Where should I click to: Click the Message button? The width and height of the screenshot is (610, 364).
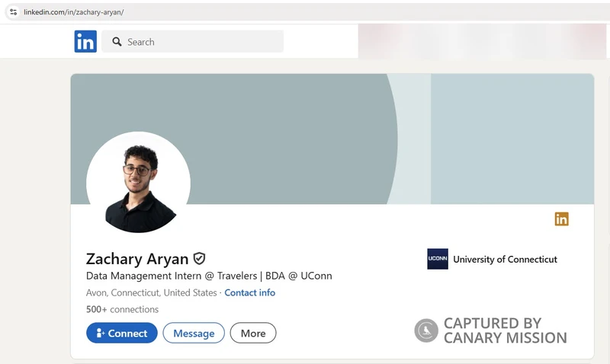click(x=194, y=333)
